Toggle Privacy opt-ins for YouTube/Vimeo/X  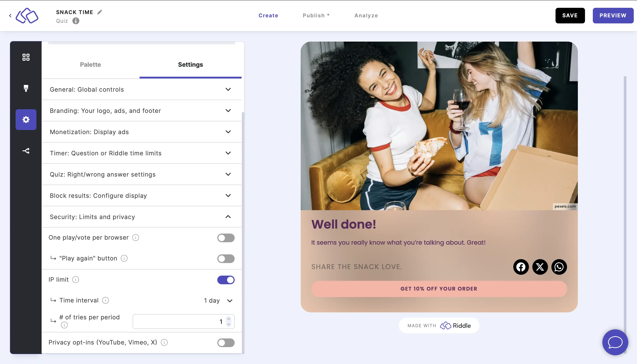(226, 342)
